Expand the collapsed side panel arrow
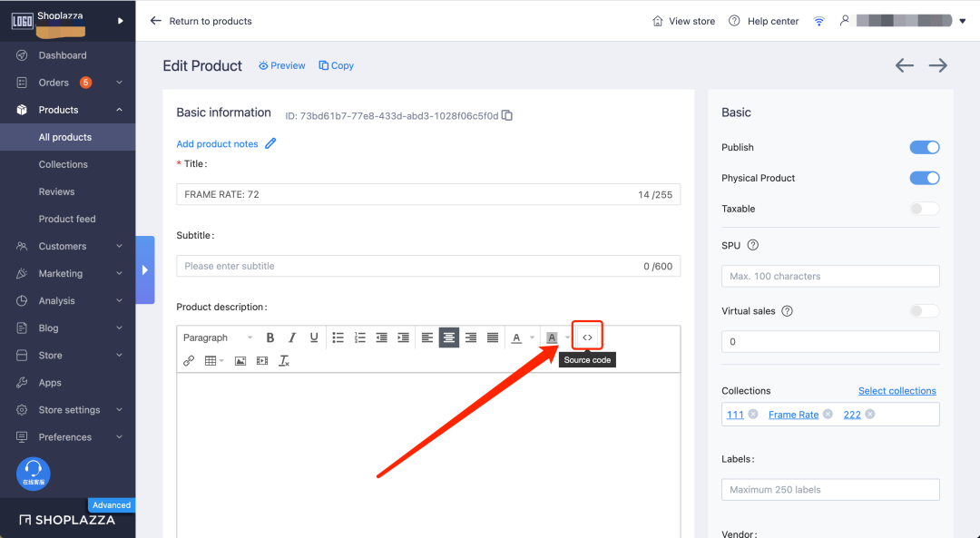Viewport: 980px width, 538px height. [x=145, y=270]
